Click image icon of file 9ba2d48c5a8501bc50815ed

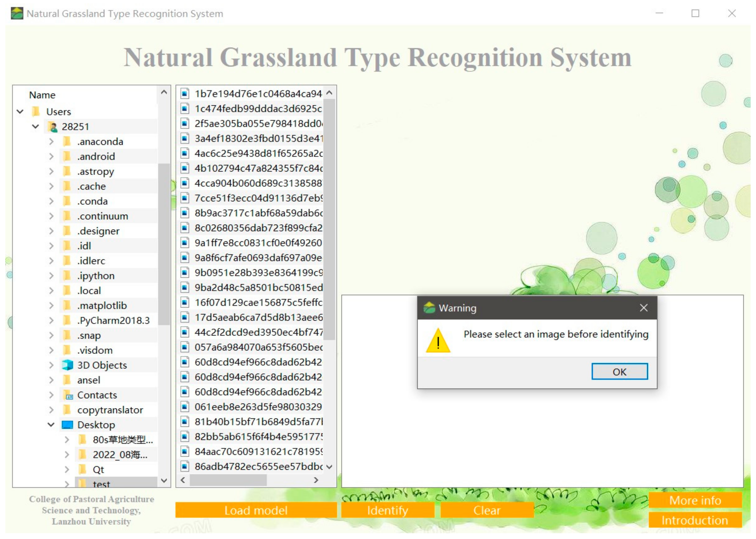185,287
